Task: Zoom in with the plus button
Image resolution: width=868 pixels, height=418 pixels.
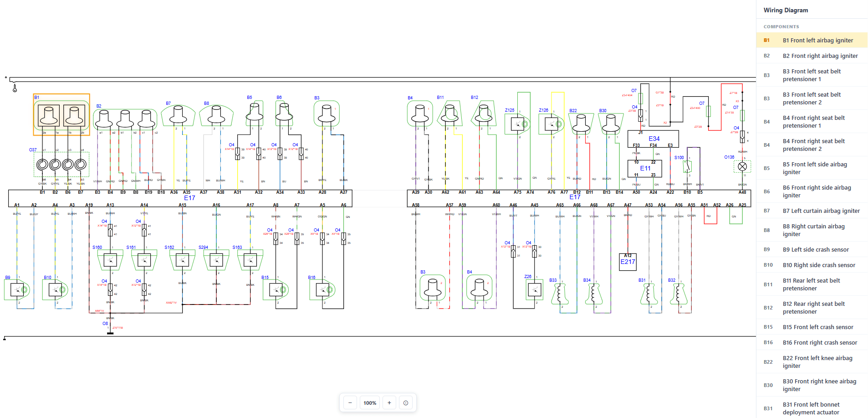Action: click(389, 403)
